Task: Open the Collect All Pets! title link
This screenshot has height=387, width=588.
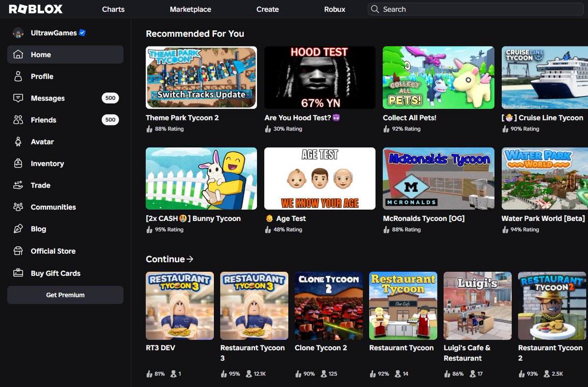Action: pos(409,118)
